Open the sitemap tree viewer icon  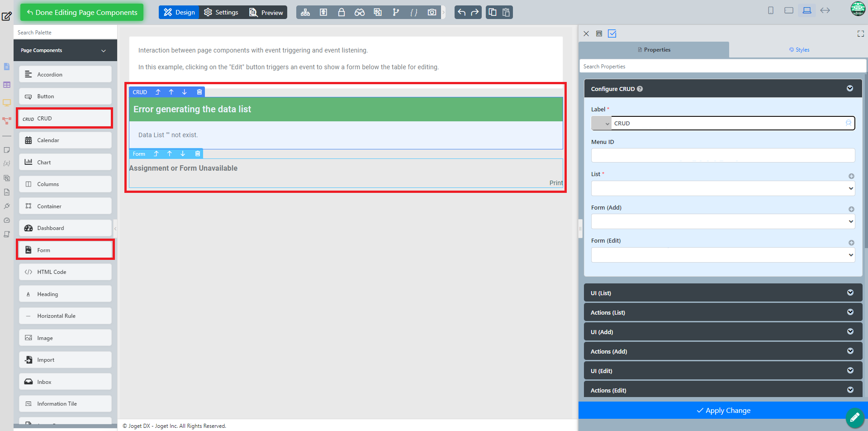(305, 12)
